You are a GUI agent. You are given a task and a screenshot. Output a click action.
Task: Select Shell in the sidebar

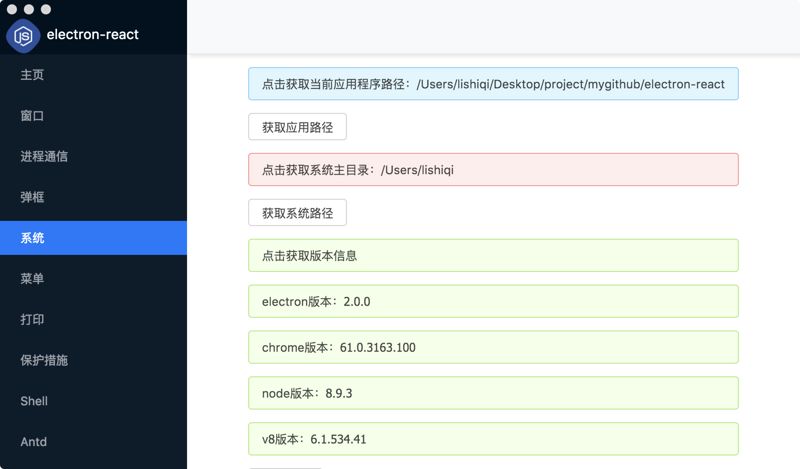pos(93,401)
